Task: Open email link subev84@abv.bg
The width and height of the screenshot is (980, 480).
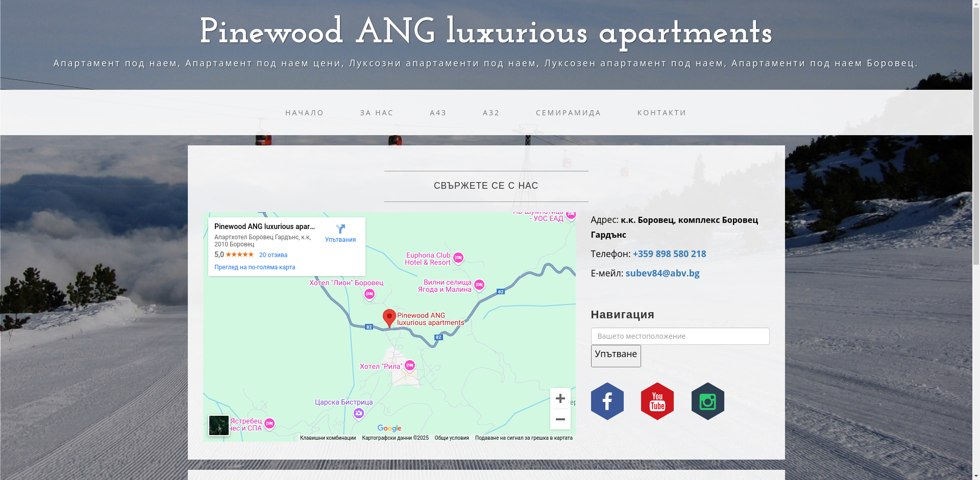Action: coord(663,273)
